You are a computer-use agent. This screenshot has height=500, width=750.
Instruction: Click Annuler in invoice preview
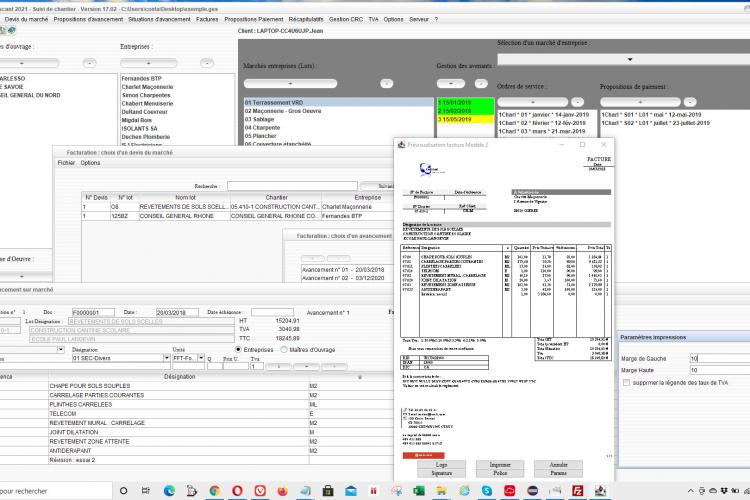pos(558,465)
